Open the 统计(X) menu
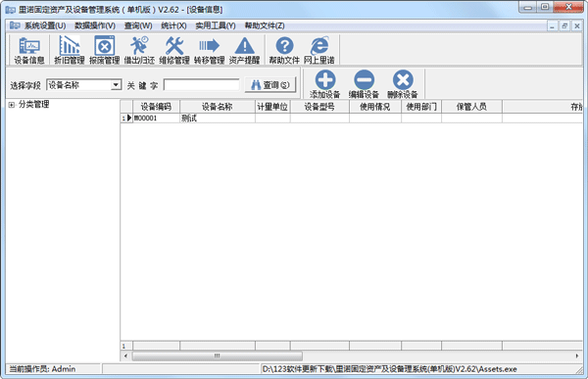This screenshot has height=379, width=588. (x=173, y=25)
